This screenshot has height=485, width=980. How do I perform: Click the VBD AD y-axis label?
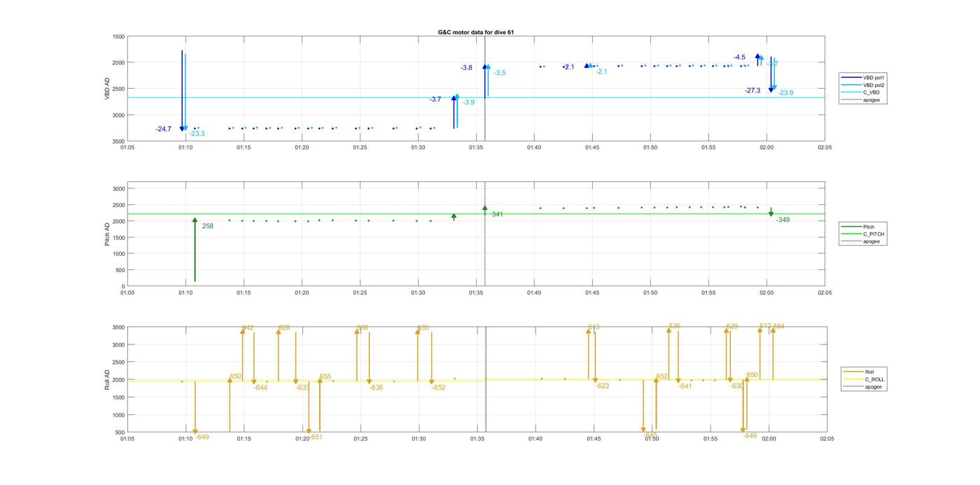[107, 88]
